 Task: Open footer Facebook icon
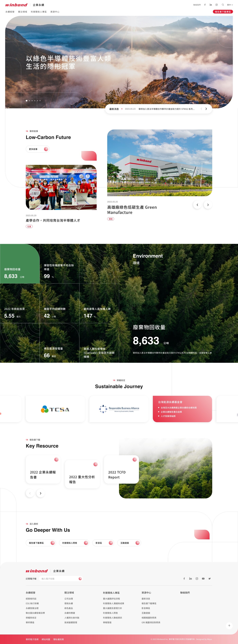click(x=184, y=578)
